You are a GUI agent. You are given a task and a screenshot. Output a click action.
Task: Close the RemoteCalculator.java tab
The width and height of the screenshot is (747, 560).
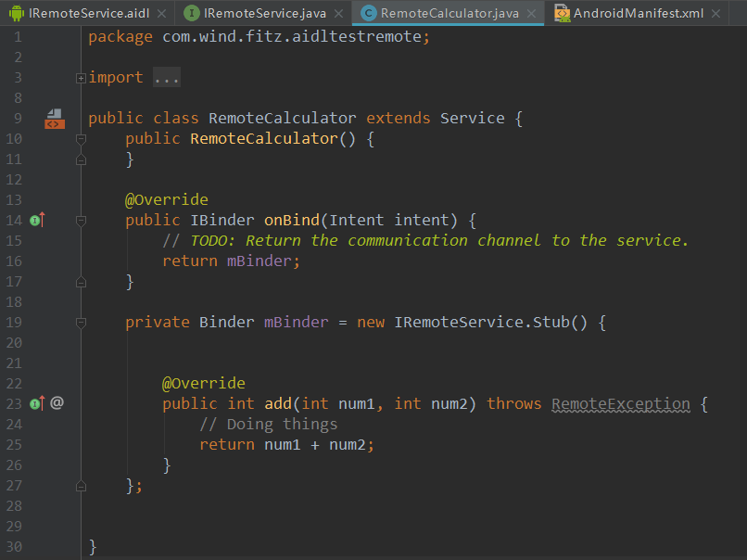point(532,14)
